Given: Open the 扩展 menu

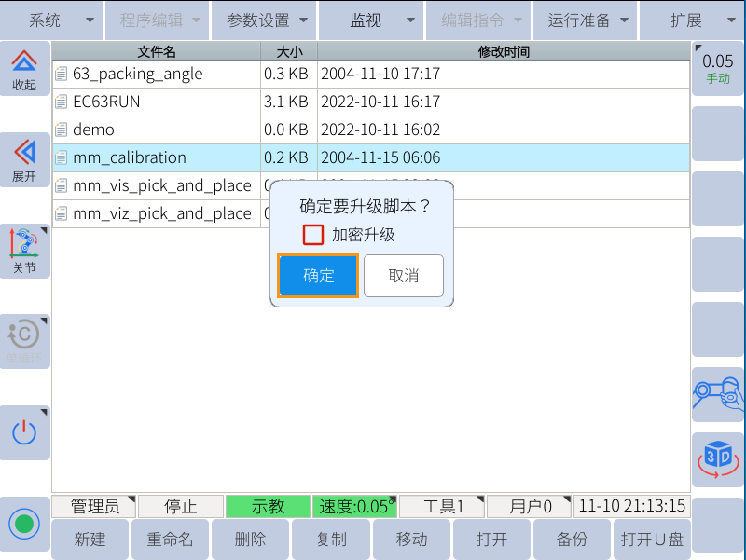Looking at the screenshot, I should [693, 20].
